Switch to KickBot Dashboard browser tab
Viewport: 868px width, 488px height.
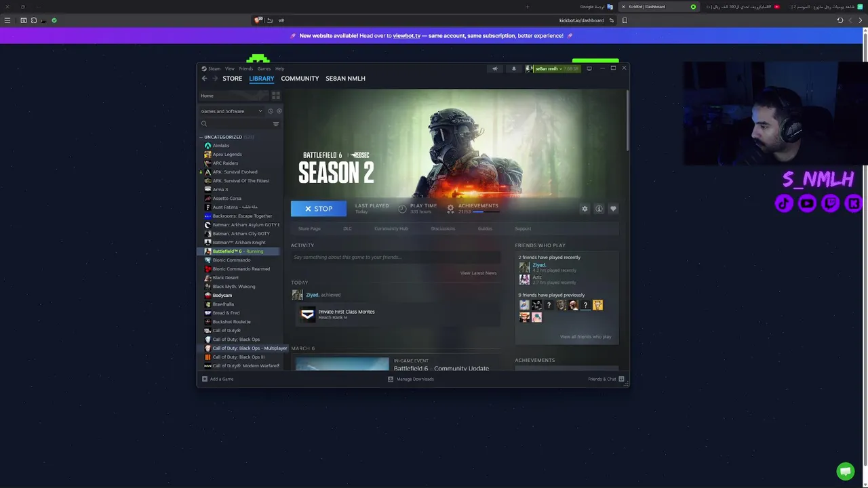(660, 7)
